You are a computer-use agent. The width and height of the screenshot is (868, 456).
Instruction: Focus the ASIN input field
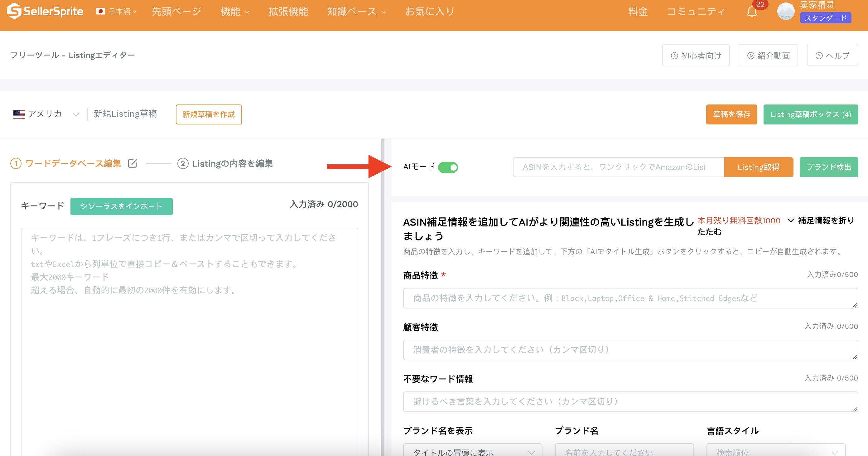pos(618,167)
